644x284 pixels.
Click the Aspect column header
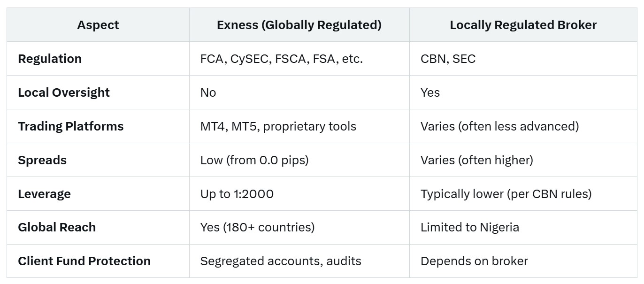click(98, 25)
